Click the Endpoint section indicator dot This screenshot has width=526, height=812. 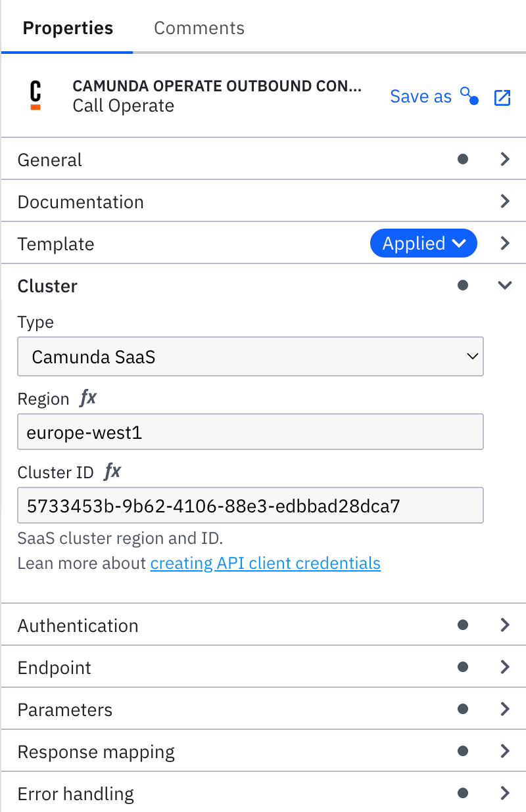pyautogui.click(x=463, y=667)
